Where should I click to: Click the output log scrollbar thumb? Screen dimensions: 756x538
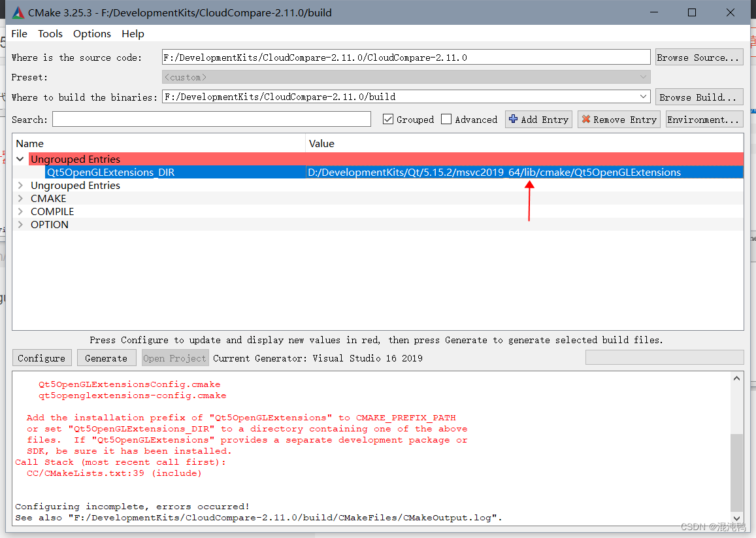coord(736,472)
